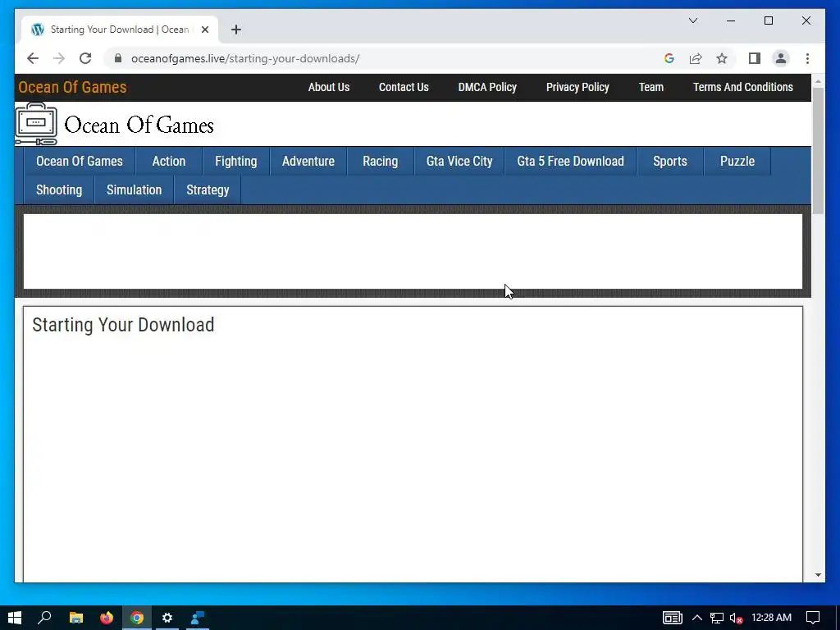Bookmark this page with star
Screen dimensions: 840x630
pos(722,58)
